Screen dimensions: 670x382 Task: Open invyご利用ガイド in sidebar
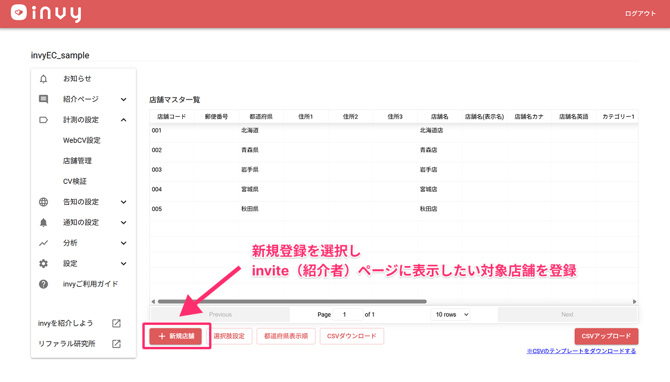tap(90, 284)
